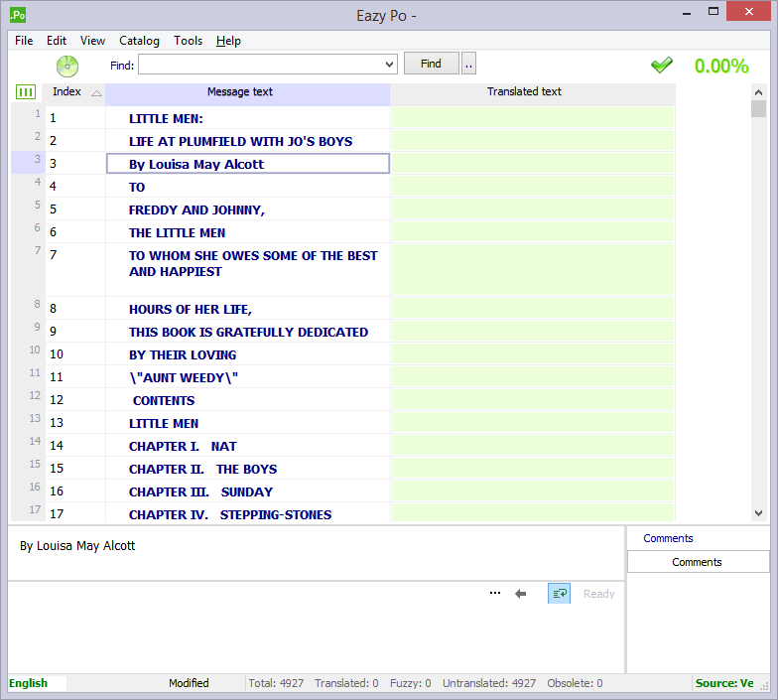778x700 pixels.
Task: Open the column chooser grid icon
Action: click(x=26, y=91)
